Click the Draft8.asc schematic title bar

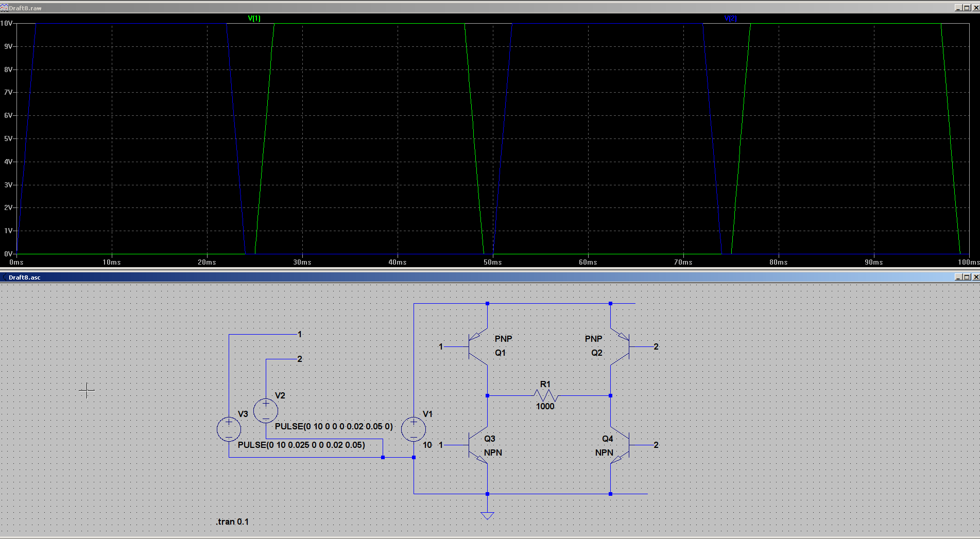point(463,277)
